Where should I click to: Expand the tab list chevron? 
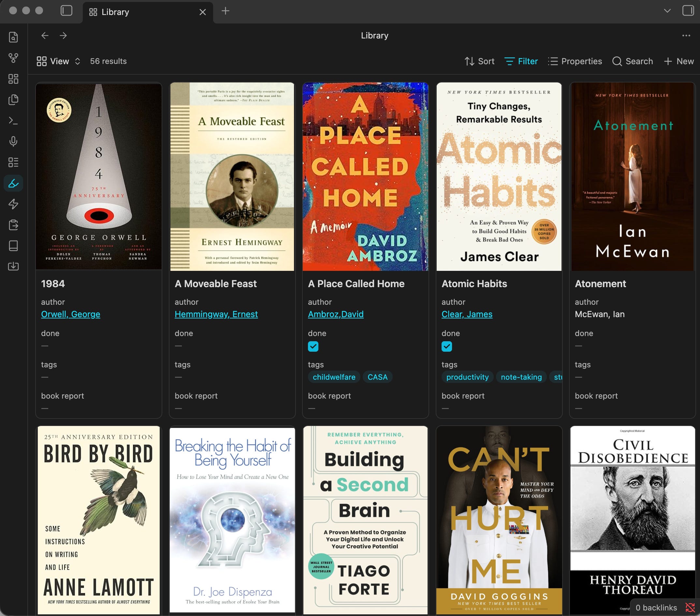pyautogui.click(x=667, y=11)
